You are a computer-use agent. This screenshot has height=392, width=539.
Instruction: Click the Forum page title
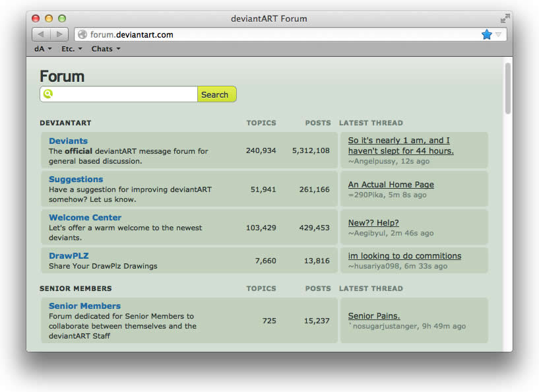tap(62, 76)
